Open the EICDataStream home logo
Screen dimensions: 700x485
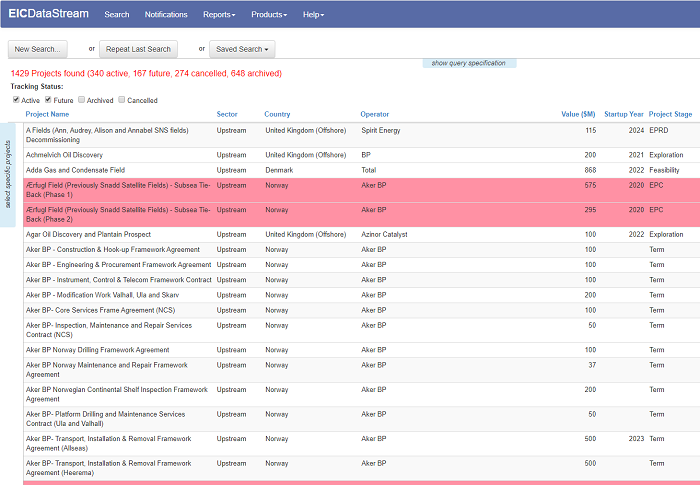coord(48,14)
